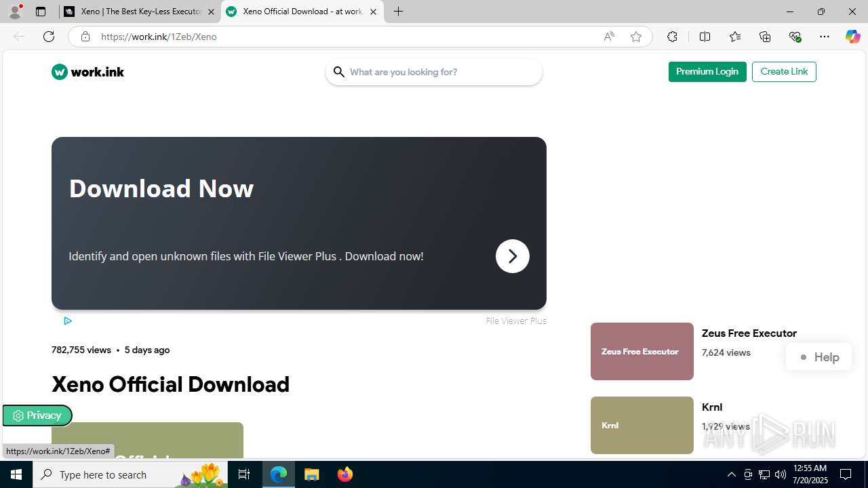Viewport: 868px width, 488px height.
Task: Launch Firefox from the taskbar
Action: point(345,474)
